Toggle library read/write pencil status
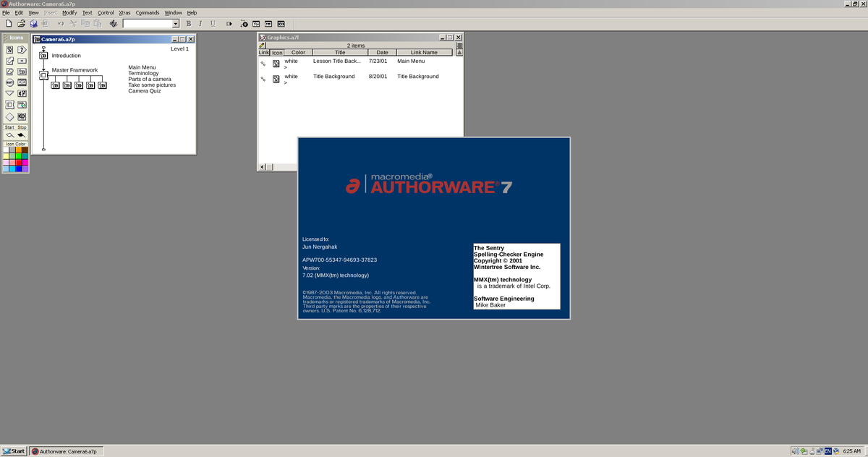Image resolution: width=868 pixels, height=457 pixels. coord(262,46)
